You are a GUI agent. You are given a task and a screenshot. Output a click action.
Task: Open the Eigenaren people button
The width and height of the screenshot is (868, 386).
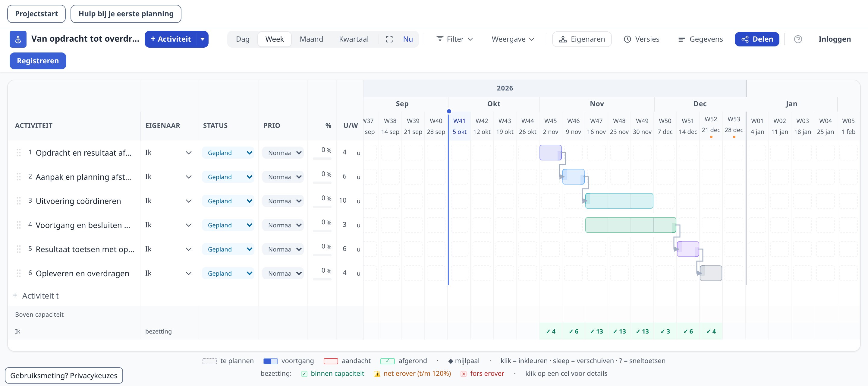click(x=582, y=39)
